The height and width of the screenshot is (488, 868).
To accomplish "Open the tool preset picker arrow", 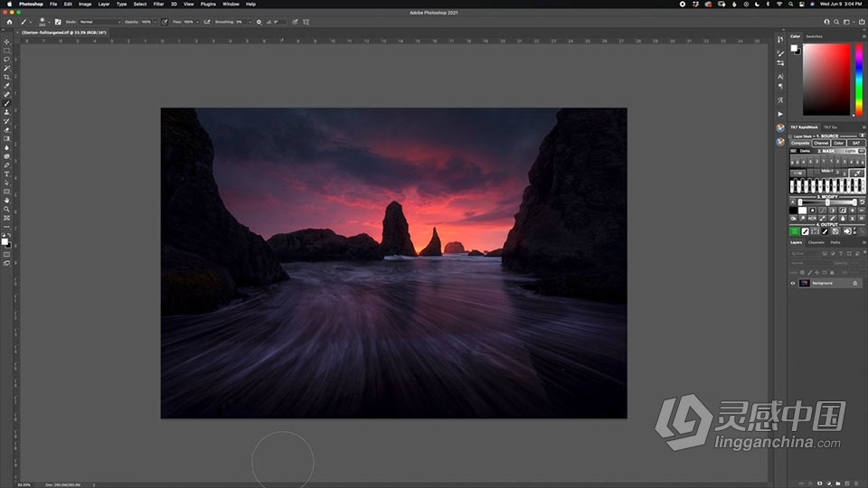I will coord(30,22).
